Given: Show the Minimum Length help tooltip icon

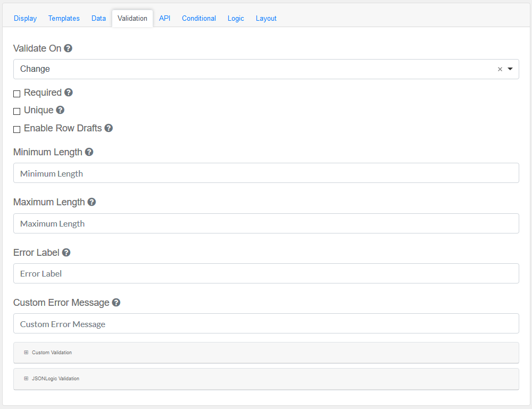Looking at the screenshot, I should pos(89,152).
